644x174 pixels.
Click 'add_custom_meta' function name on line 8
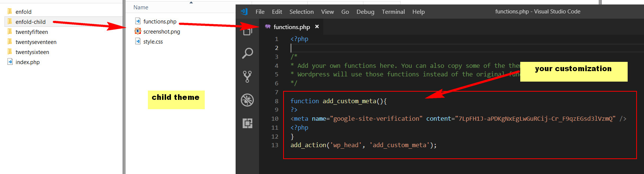[349, 101]
